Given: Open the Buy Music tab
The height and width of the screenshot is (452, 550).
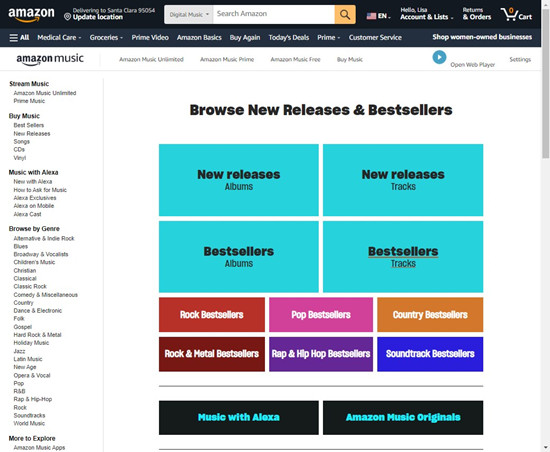Looking at the screenshot, I should pyautogui.click(x=350, y=59).
